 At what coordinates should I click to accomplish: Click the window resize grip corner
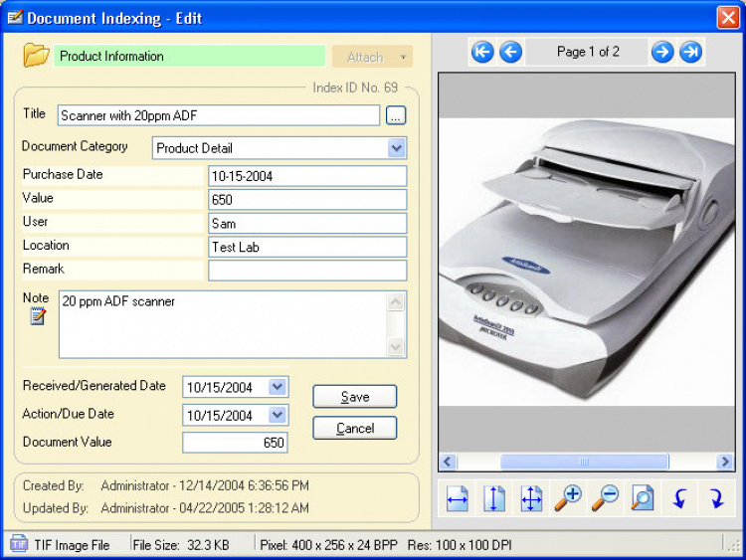tap(733, 544)
